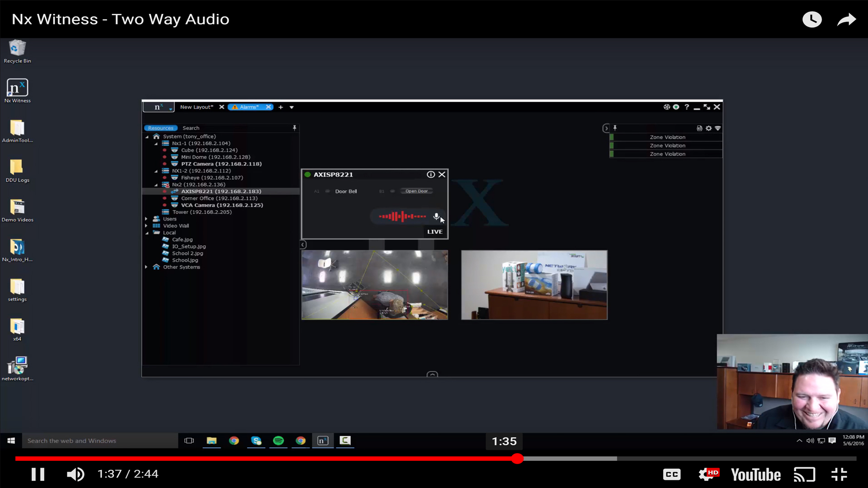Select PTZ Camera (192.168.2.118)
Viewport: 868px width, 488px height.
coord(222,164)
